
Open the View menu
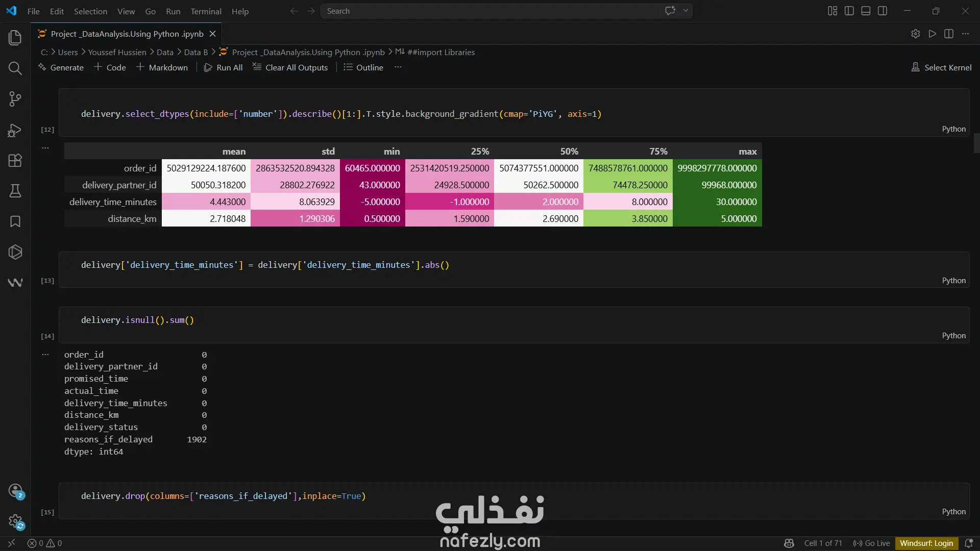pos(126,11)
